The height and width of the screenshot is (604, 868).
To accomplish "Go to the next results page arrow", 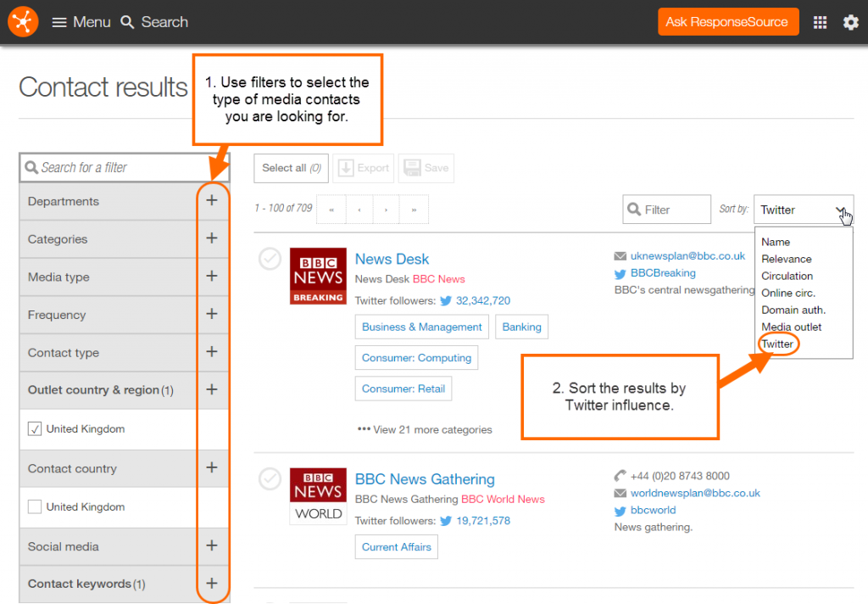I will [x=387, y=209].
